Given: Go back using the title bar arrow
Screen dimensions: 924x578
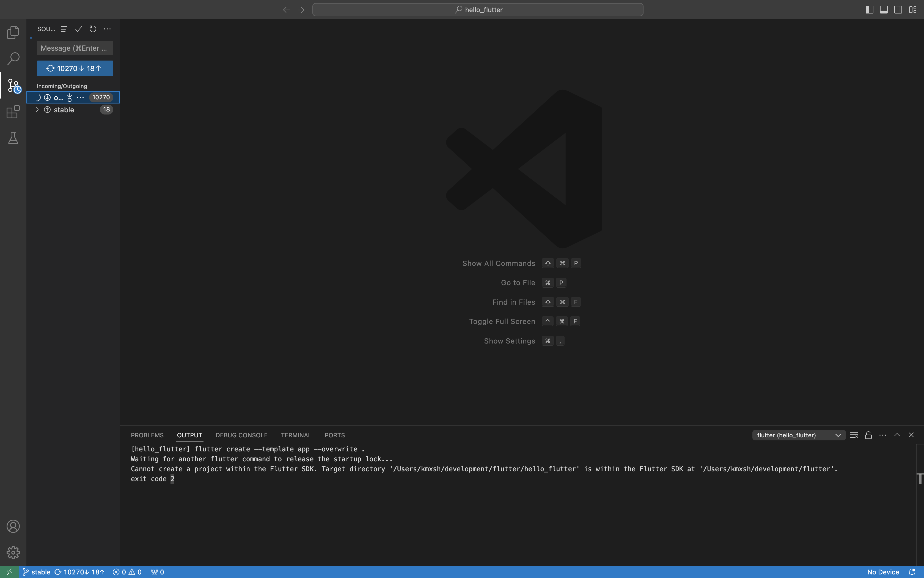Looking at the screenshot, I should click(286, 10).
